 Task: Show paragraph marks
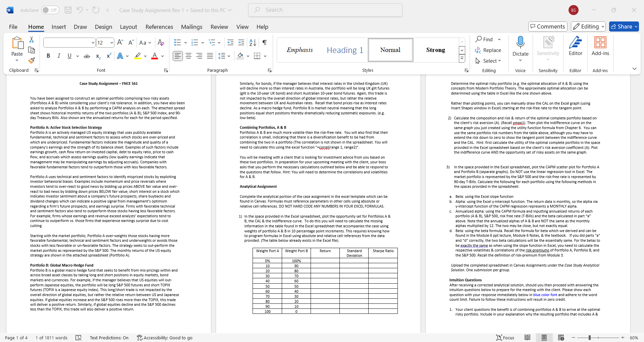click(x=264, y=43)
